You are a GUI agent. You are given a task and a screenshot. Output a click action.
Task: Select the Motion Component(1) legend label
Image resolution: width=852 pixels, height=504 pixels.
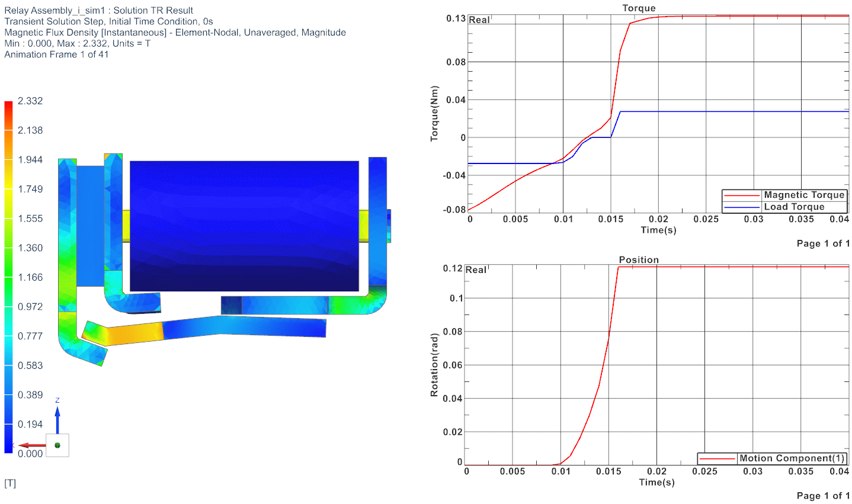click(792, 458)
